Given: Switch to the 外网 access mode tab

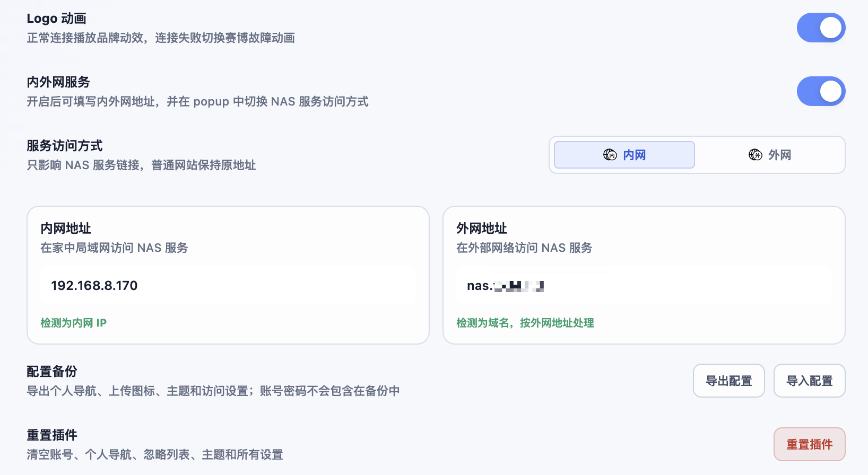Looking at the screenshot, I should pos(770,155).
